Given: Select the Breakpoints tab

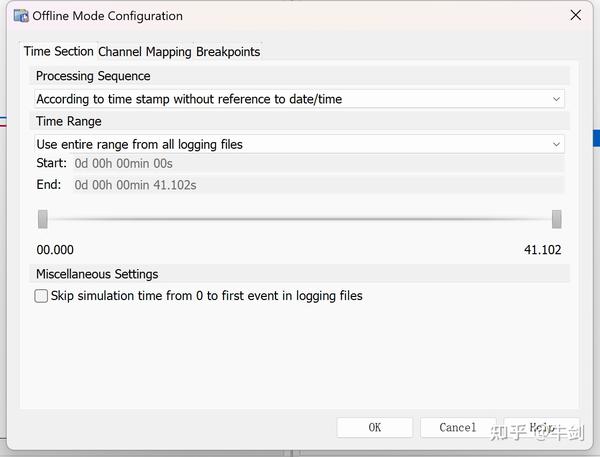Looking at the screenshot, I should (228, 52).
